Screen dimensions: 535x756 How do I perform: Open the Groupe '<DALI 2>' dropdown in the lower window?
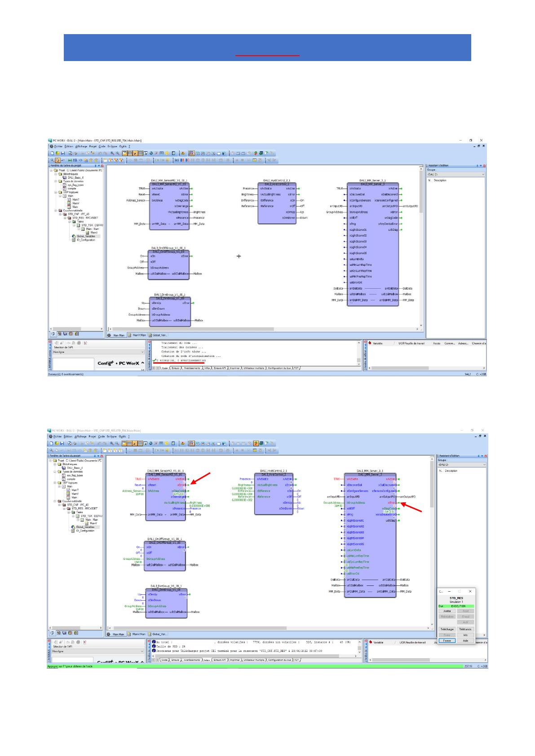[x=483, y=465]
